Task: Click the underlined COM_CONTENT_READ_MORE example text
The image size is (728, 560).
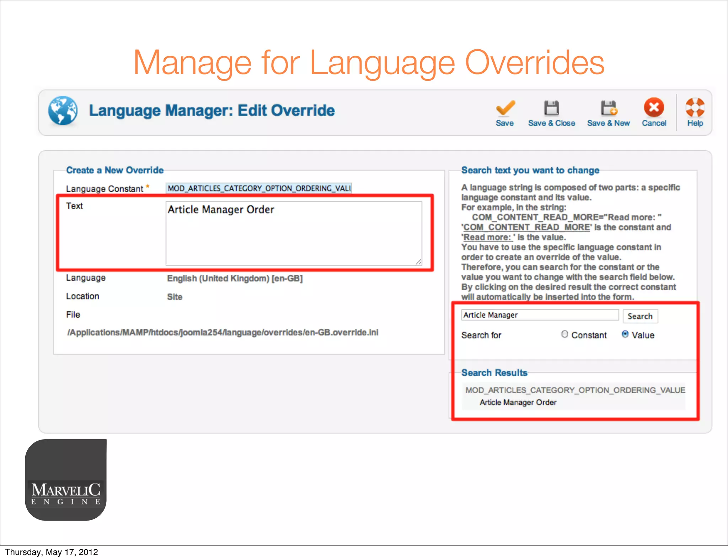Action: (x=526, y=227)
